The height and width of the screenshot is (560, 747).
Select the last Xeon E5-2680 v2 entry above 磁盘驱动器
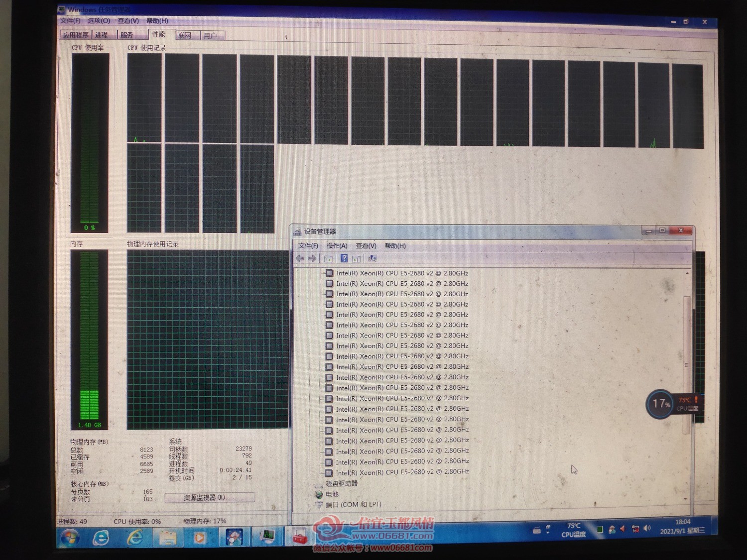[x=402, y=472]
